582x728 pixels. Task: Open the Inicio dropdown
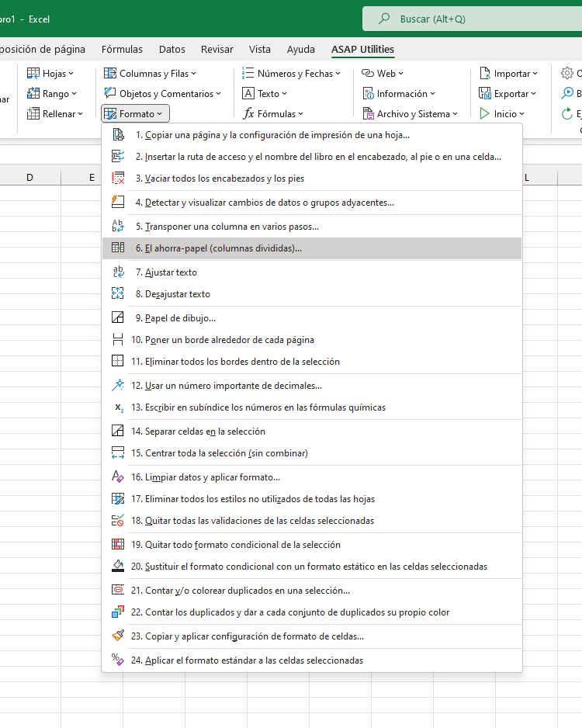pos(502,114)
